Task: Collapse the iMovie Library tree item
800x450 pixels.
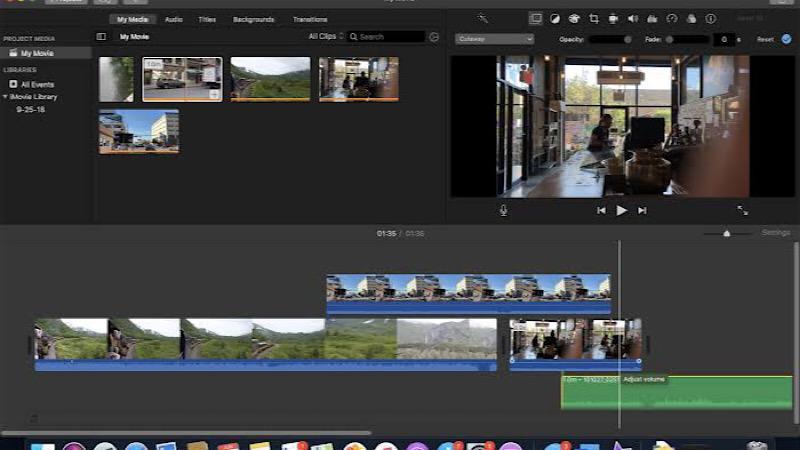Action: click(x=5, y=96)
